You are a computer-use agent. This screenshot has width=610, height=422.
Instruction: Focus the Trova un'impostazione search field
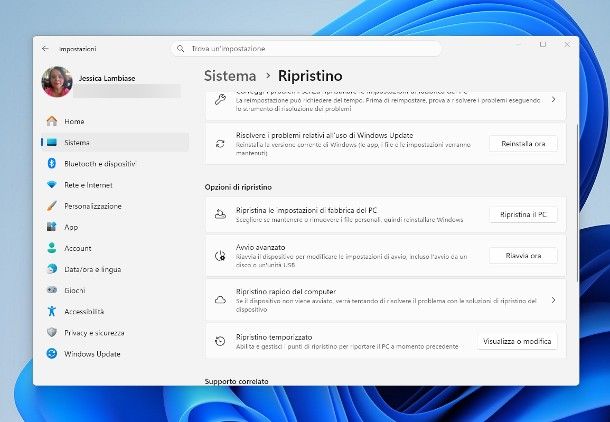pyautogui.click(x=306, y=49)
